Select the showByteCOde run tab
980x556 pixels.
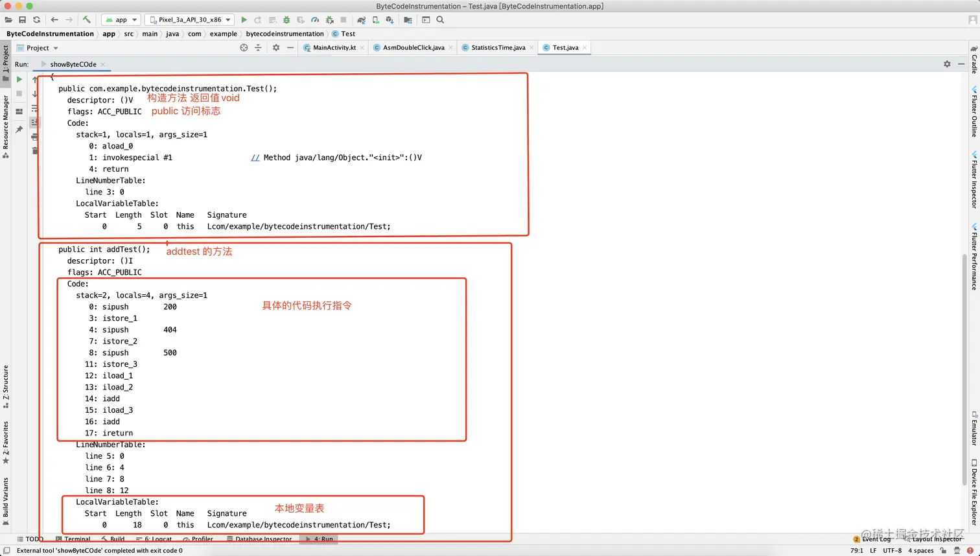click(73, 64)
